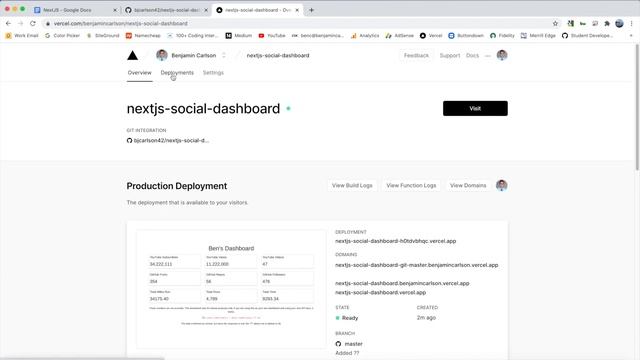
Task: Click View Build Logs button
Action: click(352, 185)
